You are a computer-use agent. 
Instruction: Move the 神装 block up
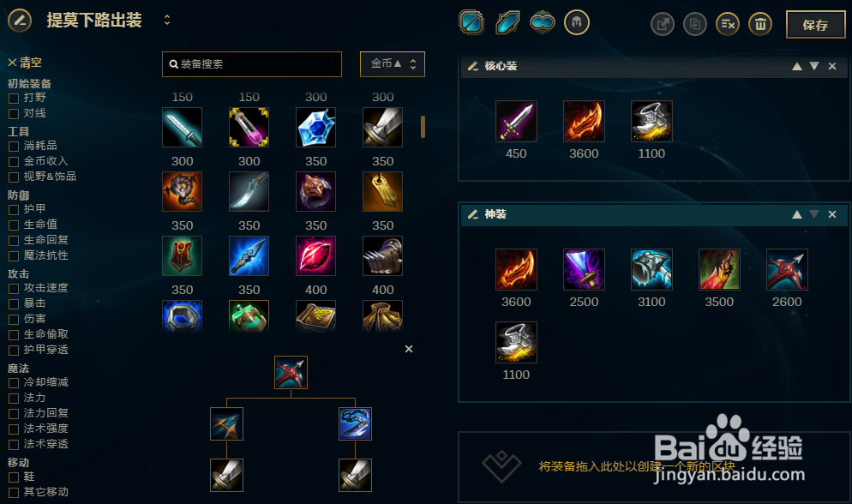tap(796, 214)
